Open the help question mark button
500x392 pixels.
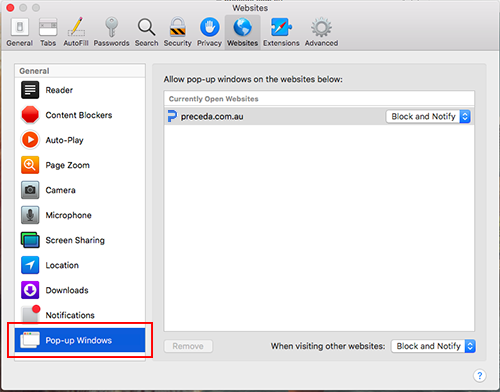pos(479,376)
